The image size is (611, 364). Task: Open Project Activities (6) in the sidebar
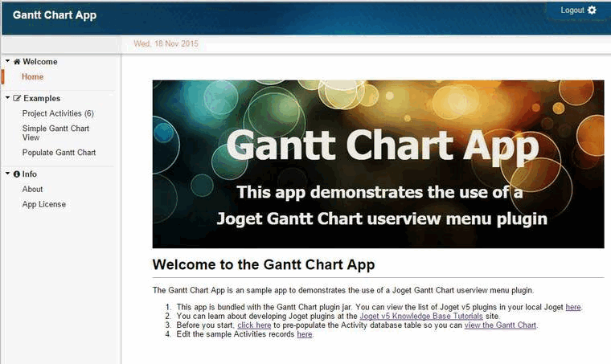pyautogui.click(x=58, y=113)
